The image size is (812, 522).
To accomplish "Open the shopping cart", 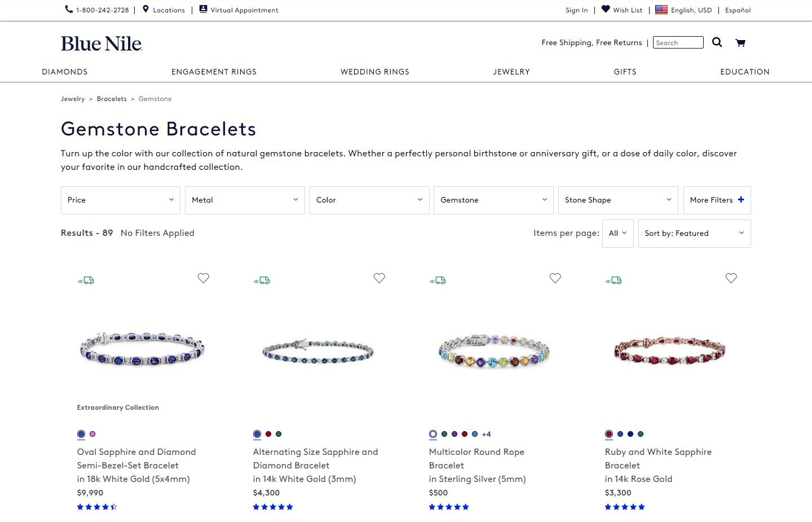I will (740, 42).
